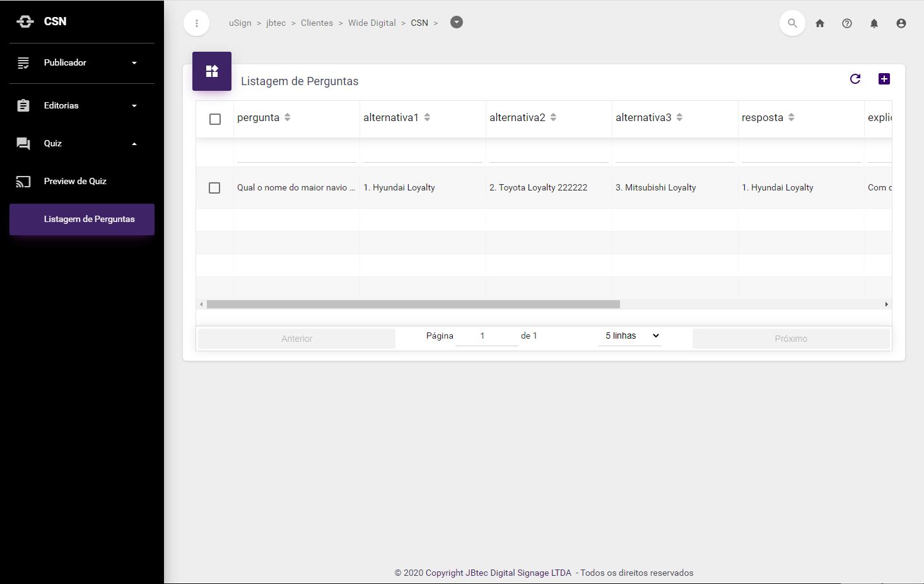
Task: Open user account profile icon
Action: 901,23
